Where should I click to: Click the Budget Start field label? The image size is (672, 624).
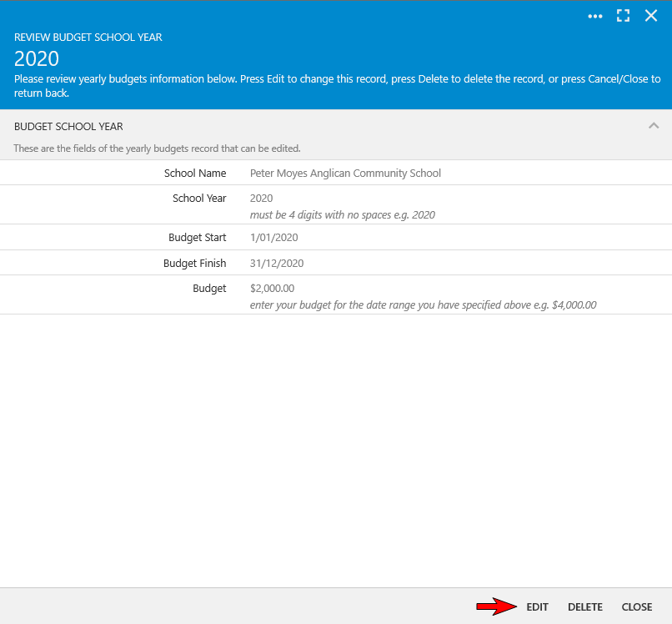197,238
